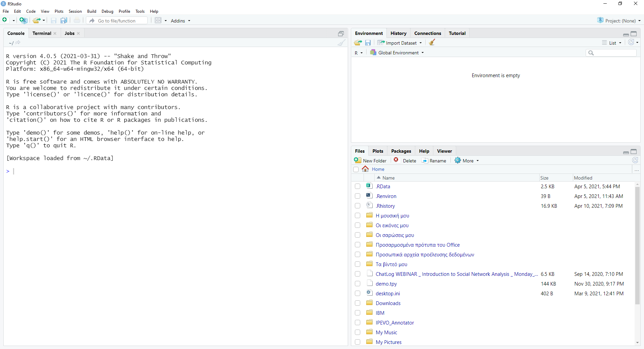
Task: Click the Save all documents icon
Action: [64, 20]
